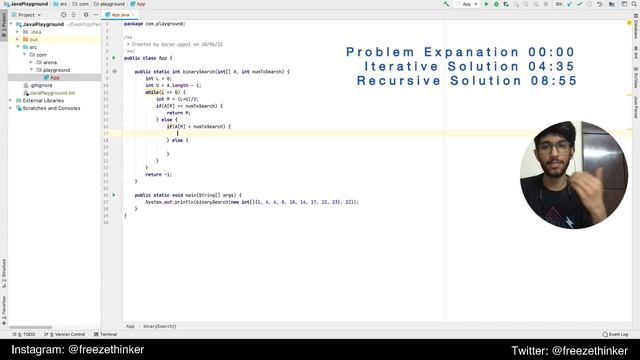Screen dimensions: 640x360
Task: Click the Project panel horizontal scrollbar
Action: point(31,327)
